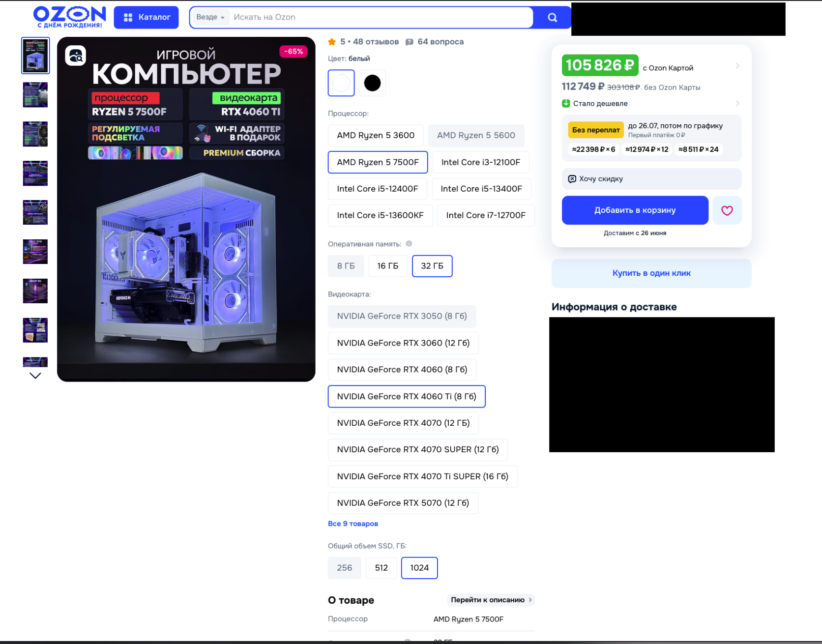Expand more thumbnails with the down chevron
Viewport: 822px width, 644px height.
click(x=35, y=376)
